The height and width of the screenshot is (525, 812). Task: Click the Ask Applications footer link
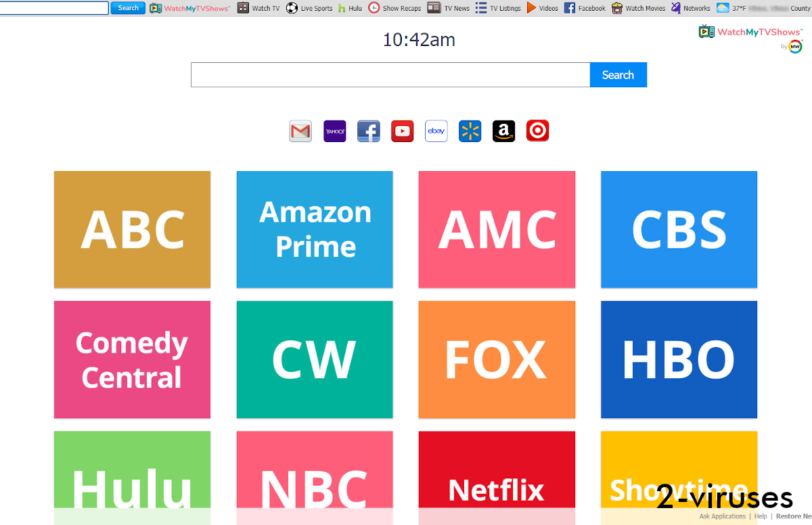click(x=723, y=516)
